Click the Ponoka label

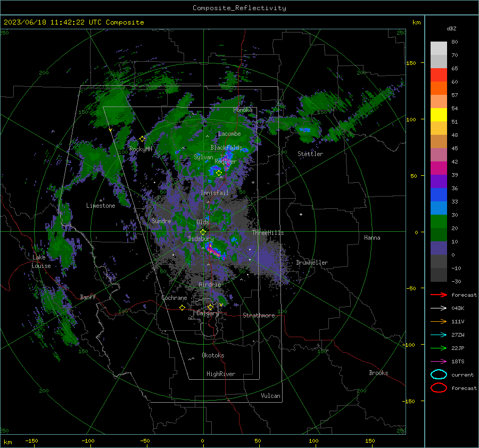pyautogui.click(x=243, y=110)
